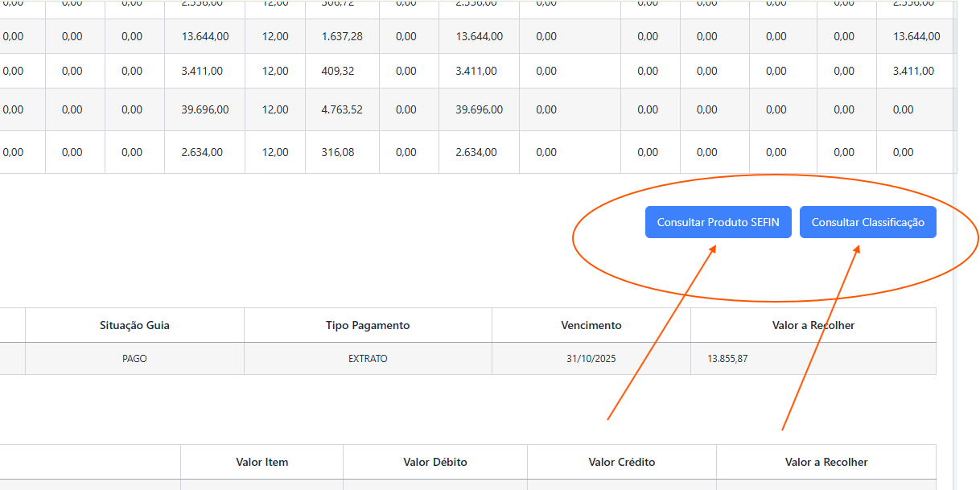Click the Tipo Pagamento column header
980x490 pixels.
pos(368,325)
